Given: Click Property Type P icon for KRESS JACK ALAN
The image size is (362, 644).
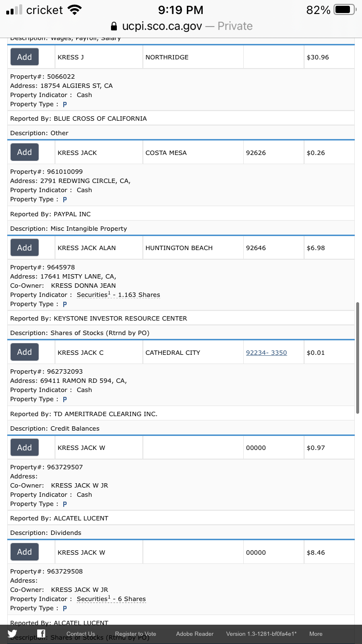Looking at the screenshot, I should [65, 304].
